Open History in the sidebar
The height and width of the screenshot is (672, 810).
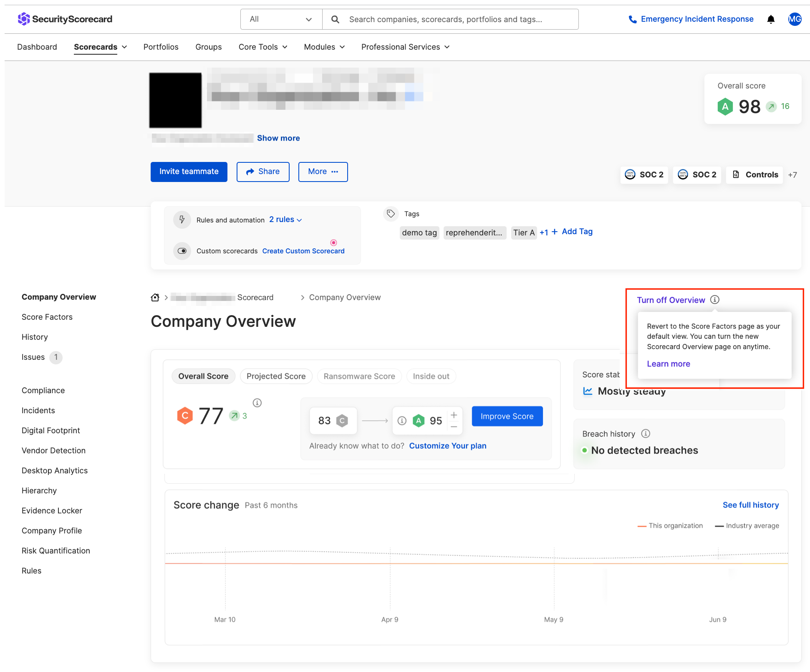35,337
